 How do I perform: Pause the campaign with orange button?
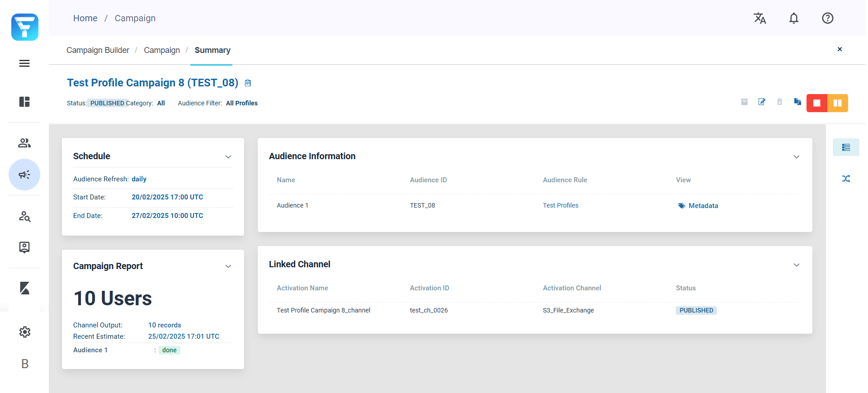pyautogui.click(x=838, y=103)
